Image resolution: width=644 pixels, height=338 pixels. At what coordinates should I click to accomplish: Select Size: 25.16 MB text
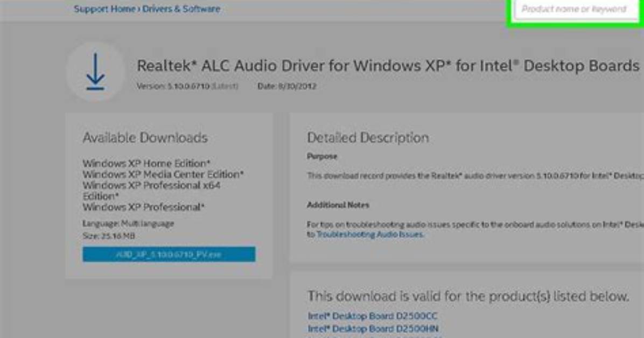click(108, 236)
